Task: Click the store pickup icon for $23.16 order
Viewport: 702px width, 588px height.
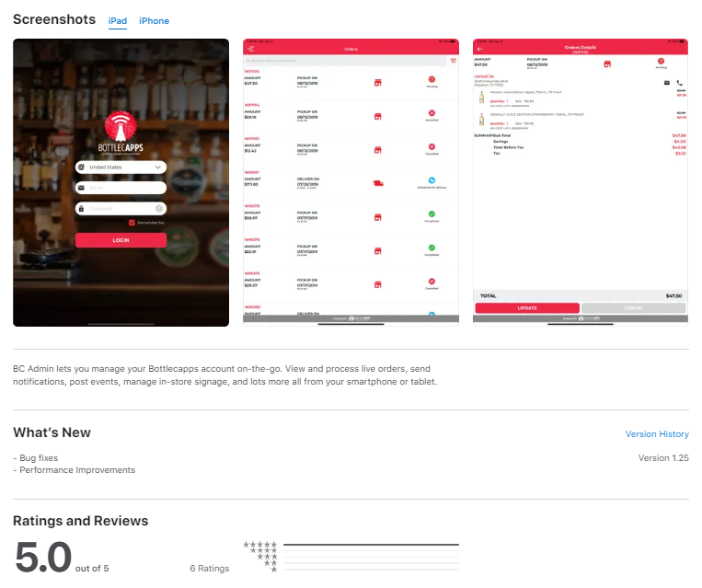Action: 378,117
